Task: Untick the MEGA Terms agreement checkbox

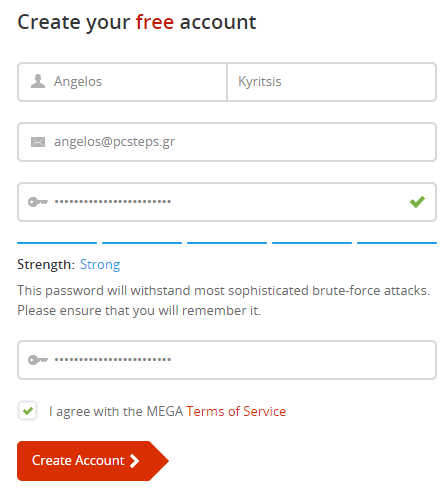Action: click(x=28, y=411)
